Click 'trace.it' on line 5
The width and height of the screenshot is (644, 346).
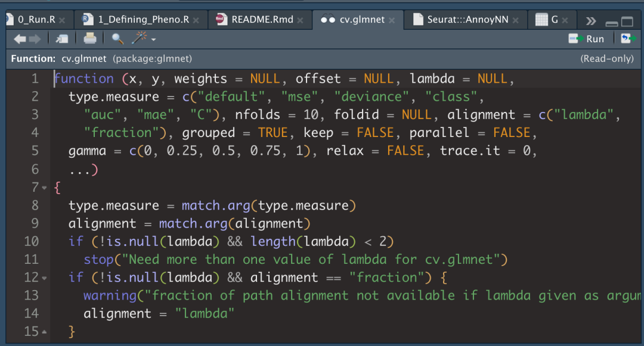470,151
